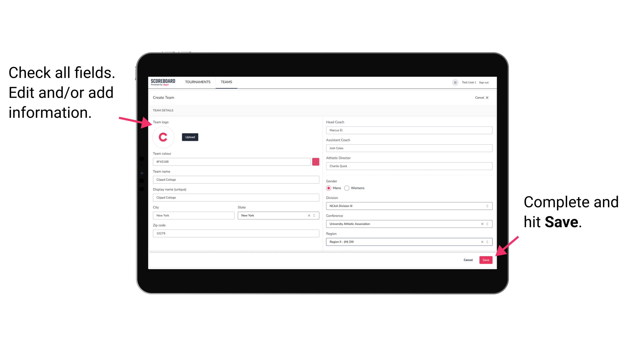The height and width of the screenshot is (346, 644).
Task: Select the Mens gender radio button
Action: 328,188
